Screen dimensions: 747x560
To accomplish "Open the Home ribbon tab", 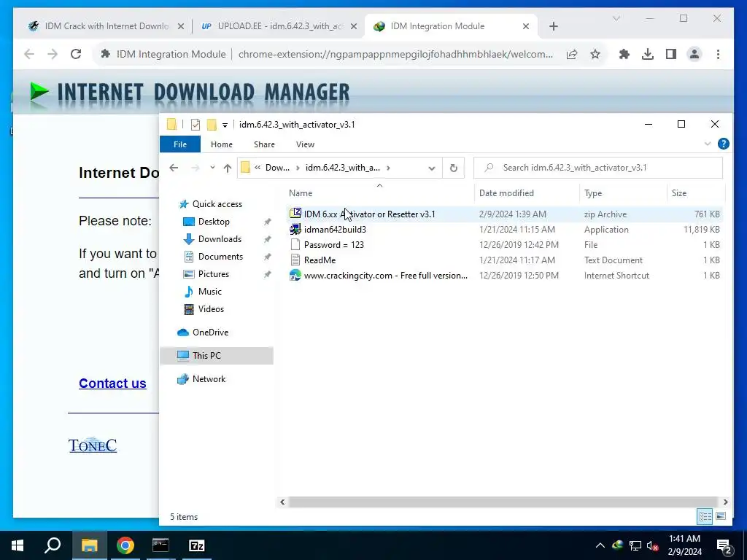I will click(222, 144).
